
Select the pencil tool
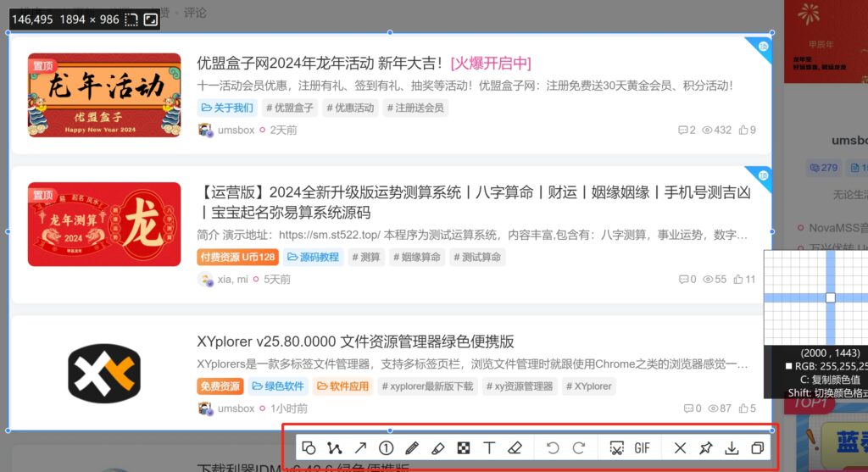pos(412,447)
